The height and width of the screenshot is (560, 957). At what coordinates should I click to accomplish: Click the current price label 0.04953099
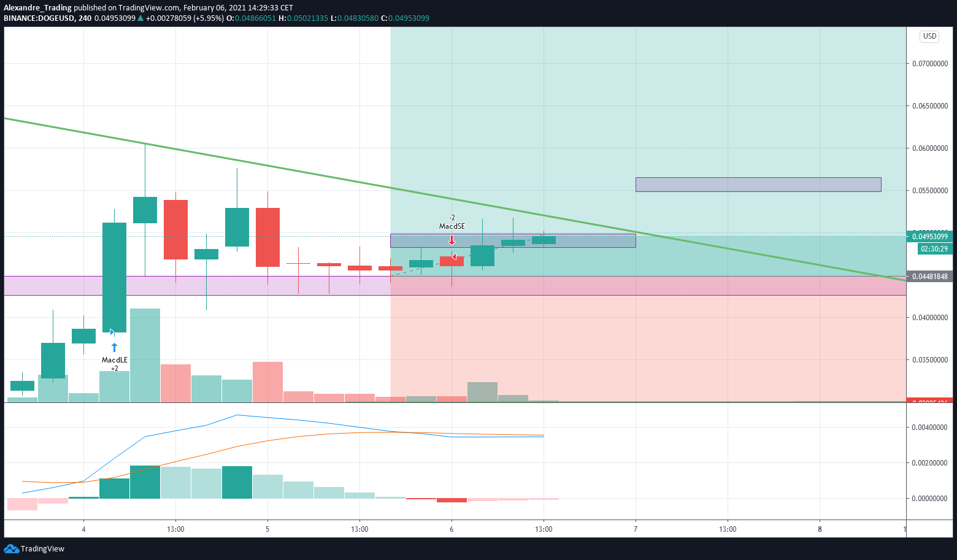[929, 237]
